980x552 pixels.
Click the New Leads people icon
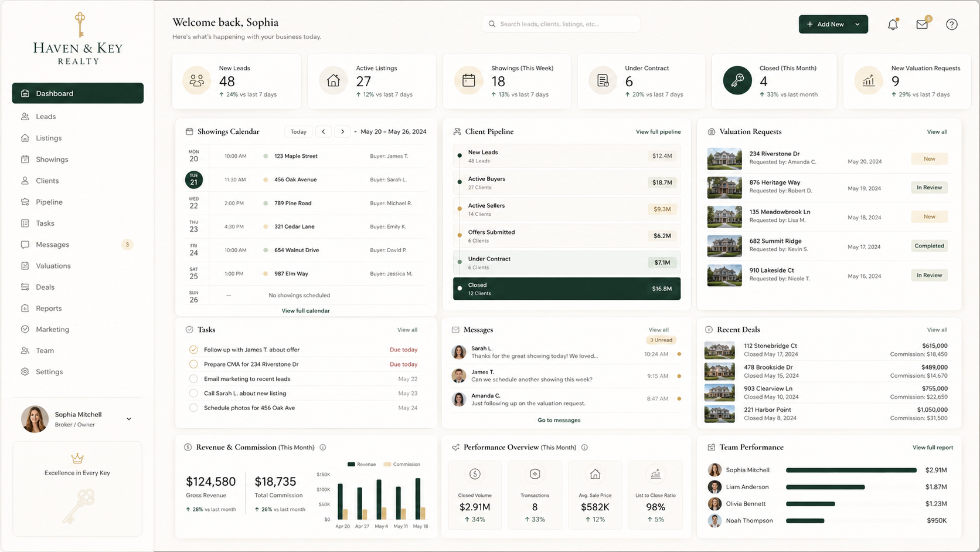197,80
